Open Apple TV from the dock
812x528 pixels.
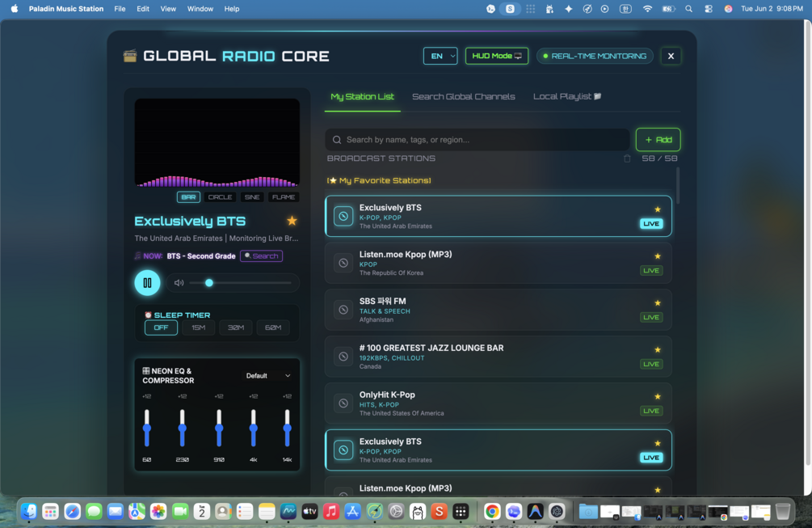click(x=309, y=512)
